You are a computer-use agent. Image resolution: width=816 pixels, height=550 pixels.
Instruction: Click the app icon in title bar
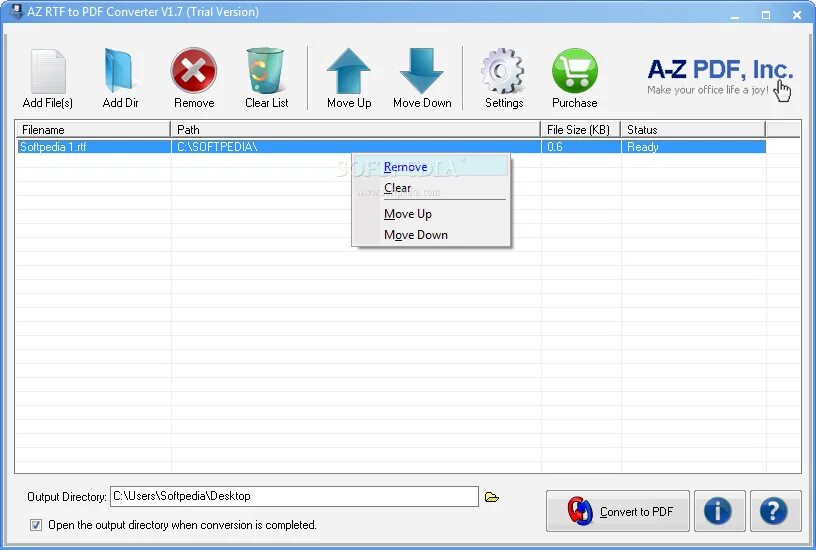pyautogui.click(x=17, y=11)
